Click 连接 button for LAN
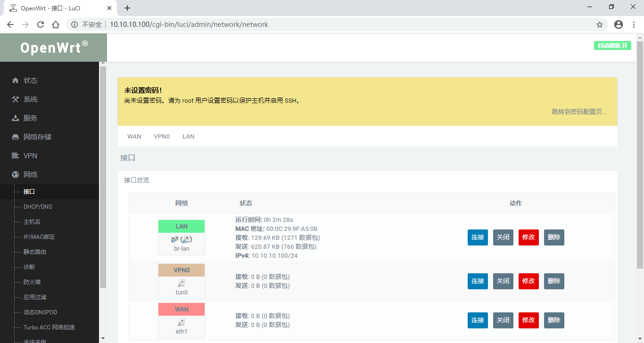The width and height of the screenshot is (644, 343). pyautogui.click(x=478, y=237)
